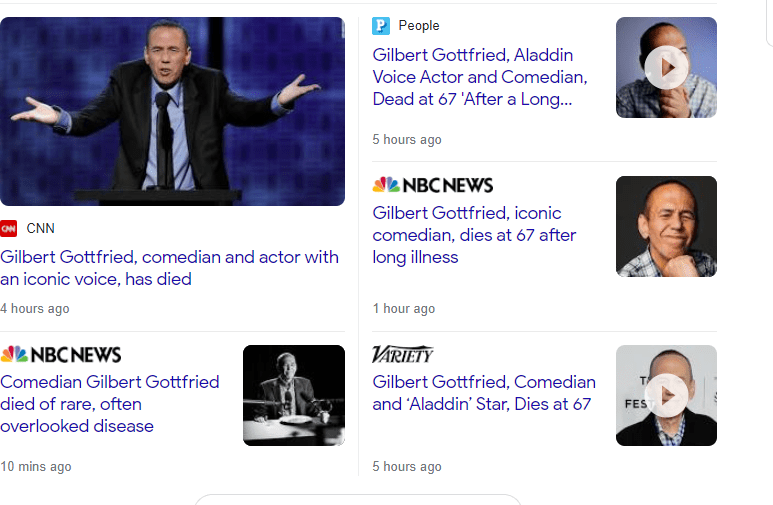Click the NBC News logo above 'iconic comedian' headline

point(432,185)
